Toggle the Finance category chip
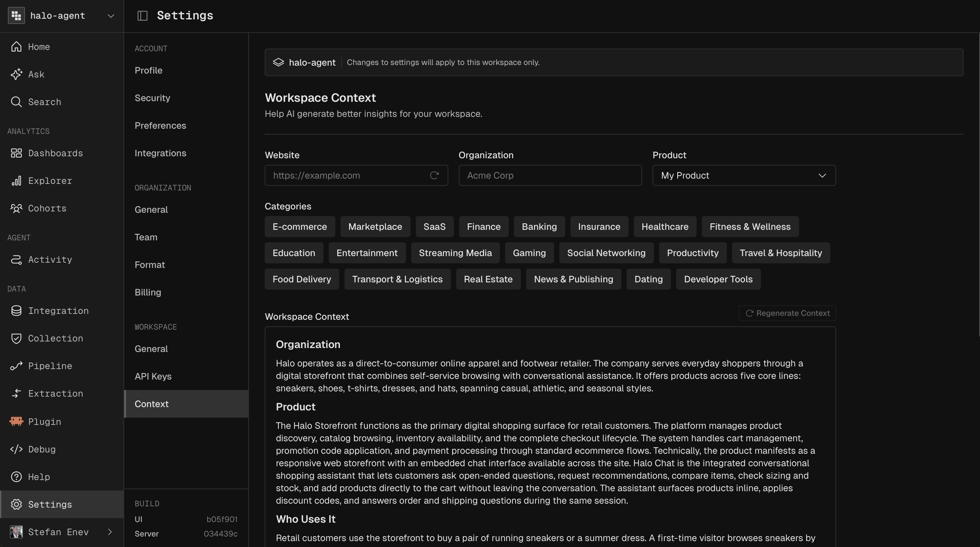Viewport: 980px width, 547px height. coord(483,227)
